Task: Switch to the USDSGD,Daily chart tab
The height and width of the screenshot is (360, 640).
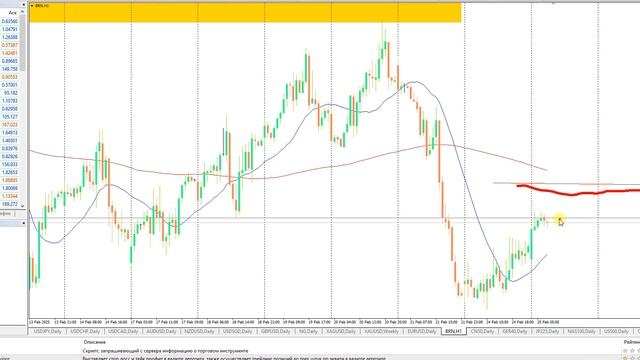Action: pyautogui.click(x=238, y=331)
